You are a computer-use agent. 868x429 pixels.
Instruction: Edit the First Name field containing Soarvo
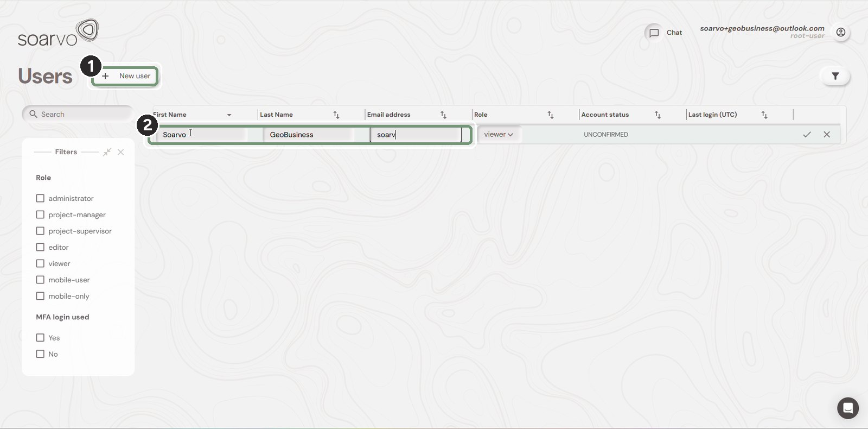pos(201,135)
